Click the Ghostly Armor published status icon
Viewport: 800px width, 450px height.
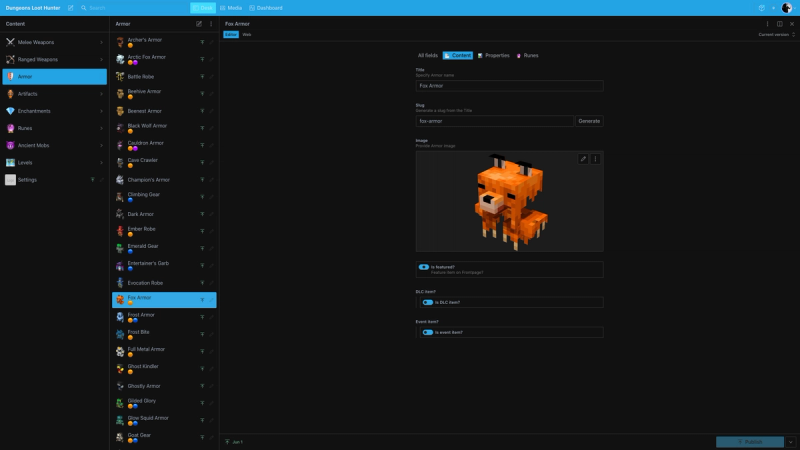point(202,386)
